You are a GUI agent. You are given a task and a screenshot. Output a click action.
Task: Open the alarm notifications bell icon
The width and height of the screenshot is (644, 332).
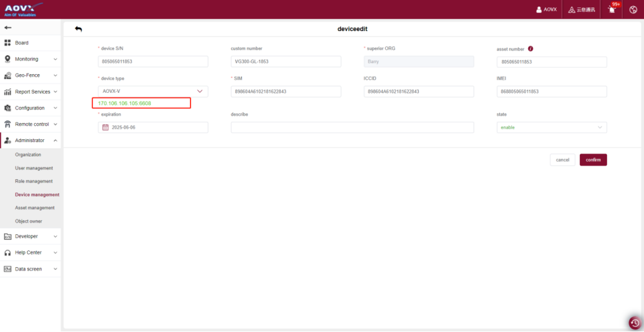point(612,9)
